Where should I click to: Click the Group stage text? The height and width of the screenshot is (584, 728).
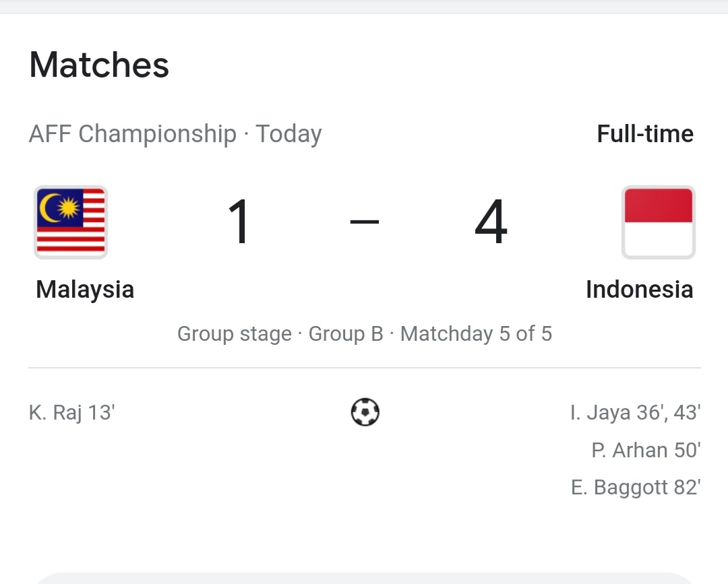pos(235,334)
